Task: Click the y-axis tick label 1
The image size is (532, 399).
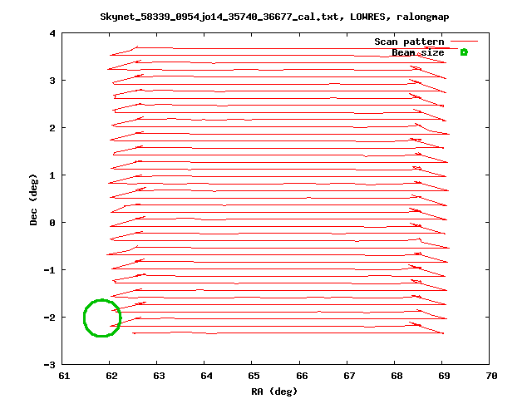Action: tap(52, 175)
